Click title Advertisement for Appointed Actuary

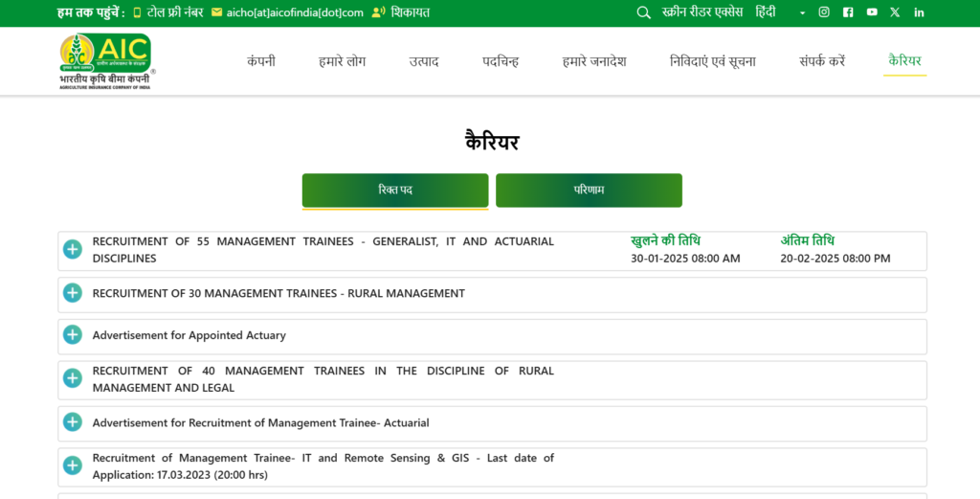click(x=189, y=335)
